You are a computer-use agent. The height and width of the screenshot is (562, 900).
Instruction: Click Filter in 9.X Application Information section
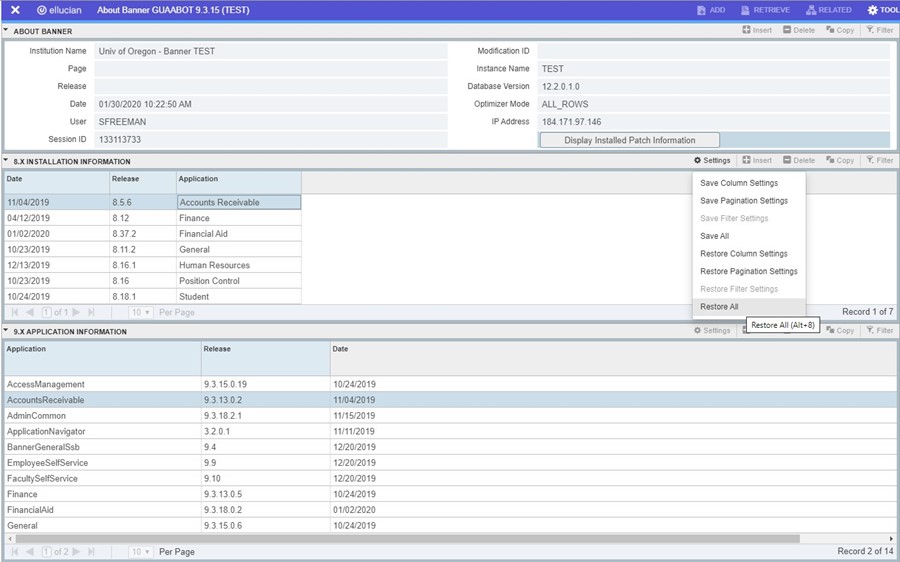click(879, 330)
